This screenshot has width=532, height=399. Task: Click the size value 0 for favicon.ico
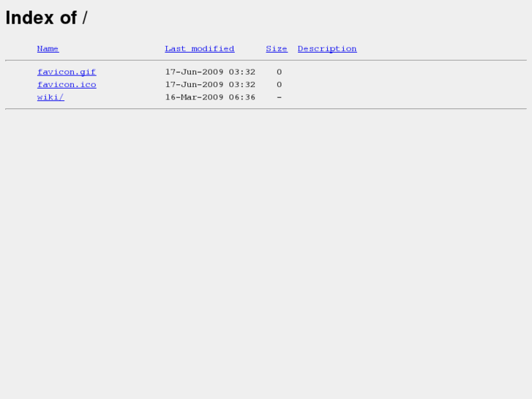pyautogui.click(x=279, y=84)
